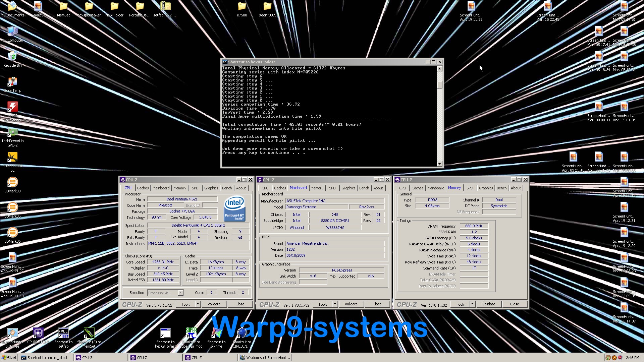Click the console scroll-down arrow
644x362 pixels.
click(x=440, y=164)
